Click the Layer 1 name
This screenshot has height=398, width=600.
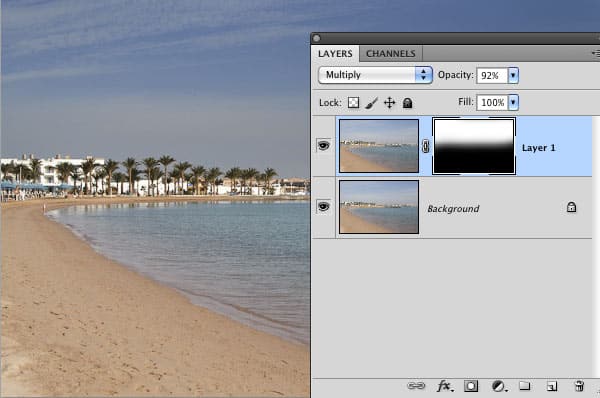538,148
